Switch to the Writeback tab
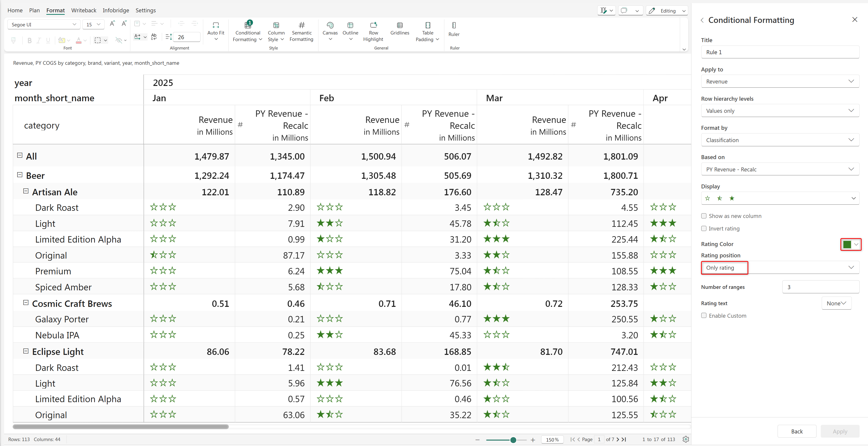Viewport: 868px width, 446px height. click(x=83, y=10)
